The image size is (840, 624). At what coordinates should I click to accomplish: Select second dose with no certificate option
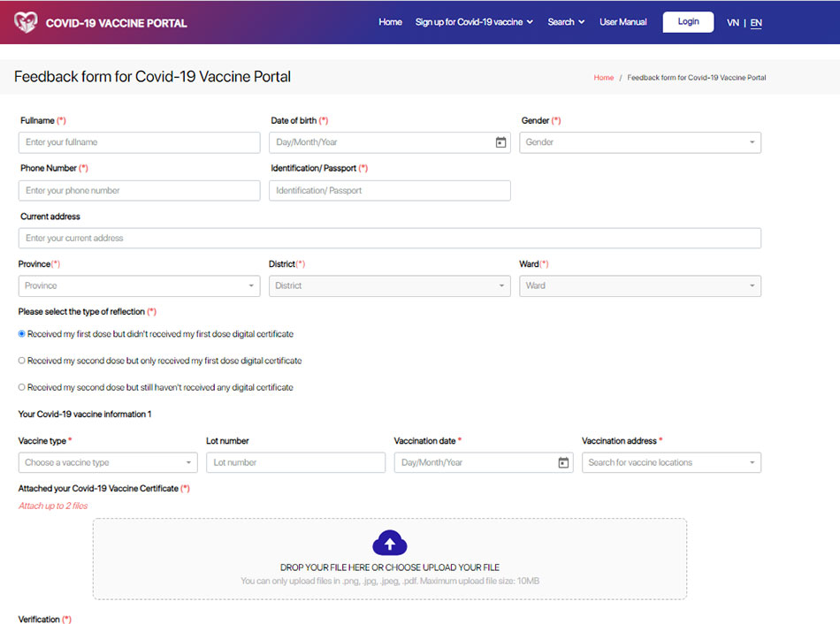[22, 387]
